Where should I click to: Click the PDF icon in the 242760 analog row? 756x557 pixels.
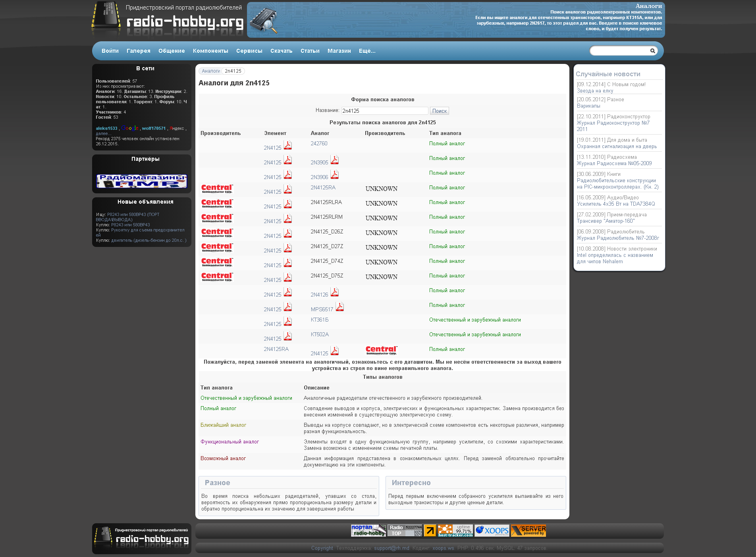coord(287,145)
